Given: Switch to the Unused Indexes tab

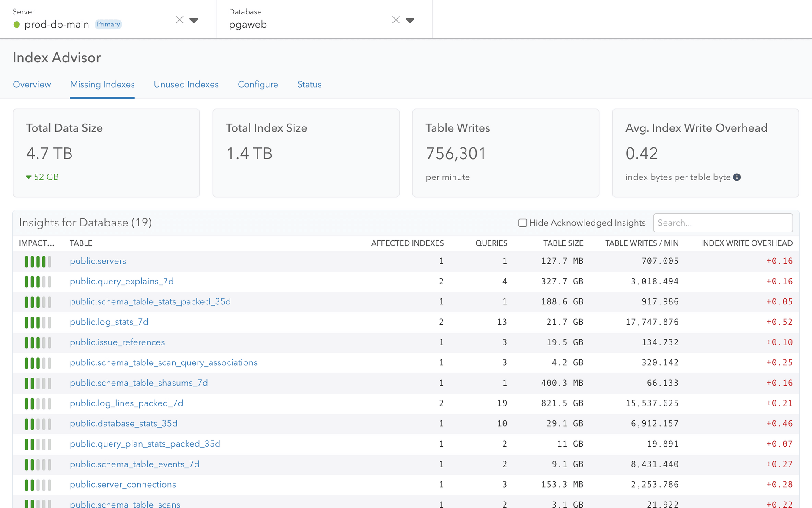Looking at the screenshot, I should pyautogui.click(x=185, y=84).
